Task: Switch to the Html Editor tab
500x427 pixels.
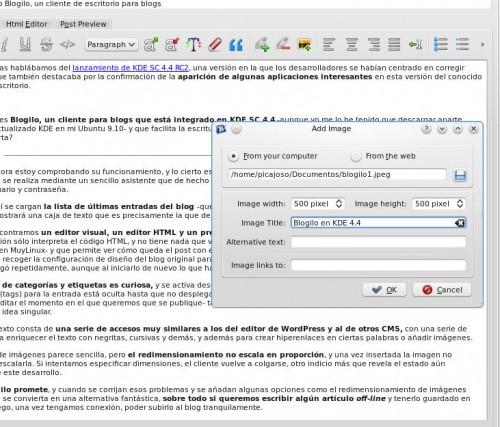Action: point(26,24)
